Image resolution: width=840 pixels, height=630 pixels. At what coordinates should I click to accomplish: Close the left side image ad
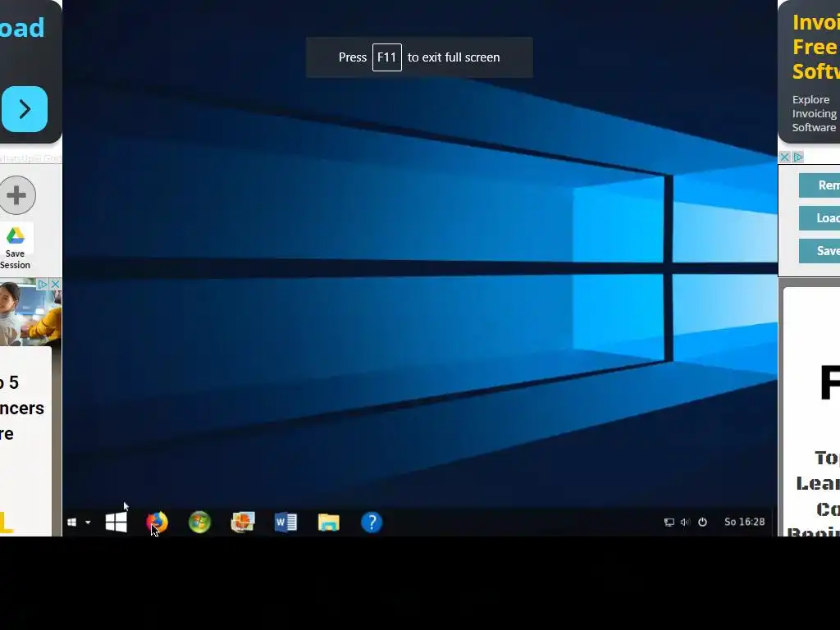click(55, 284)
